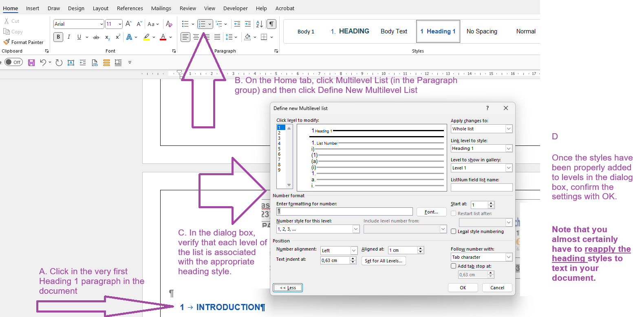
Task: Open the Layout tab
Action: (101, 8)
